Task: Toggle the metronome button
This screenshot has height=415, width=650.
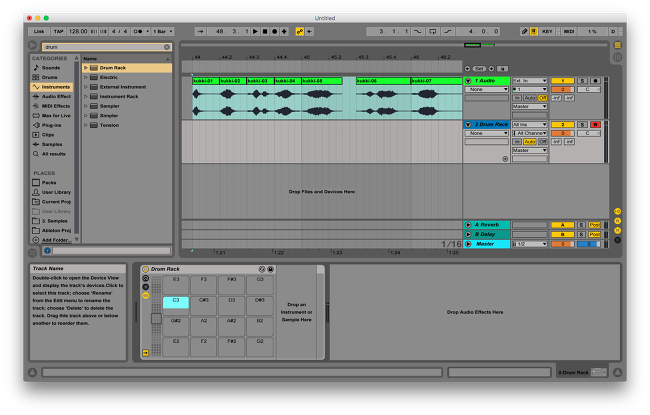Action: (138, 32)
